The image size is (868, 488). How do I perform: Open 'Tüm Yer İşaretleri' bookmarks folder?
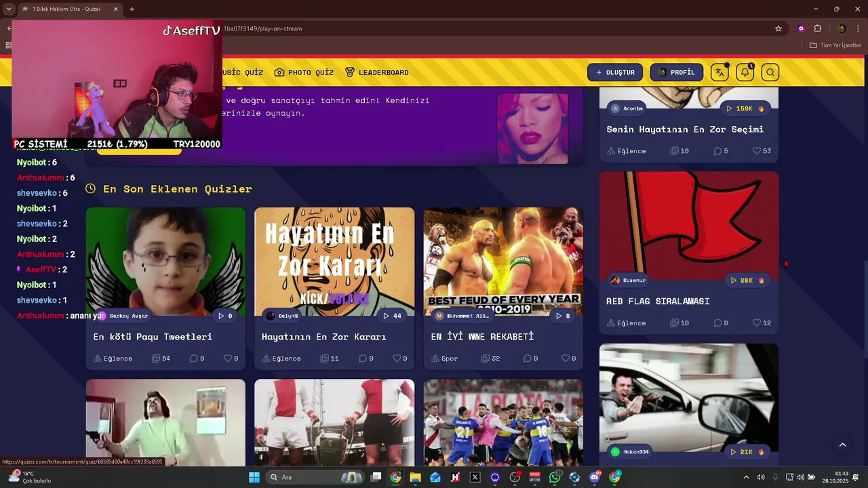pos(835,45)
